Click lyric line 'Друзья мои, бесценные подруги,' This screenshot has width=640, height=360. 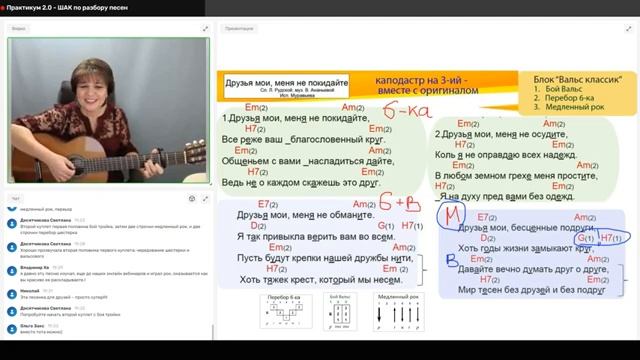point(526,227)
